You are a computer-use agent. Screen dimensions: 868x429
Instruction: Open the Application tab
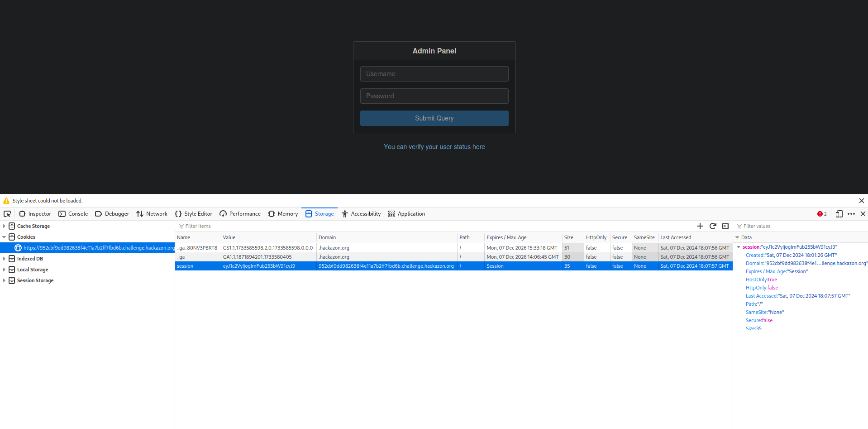tap(406, 214)
